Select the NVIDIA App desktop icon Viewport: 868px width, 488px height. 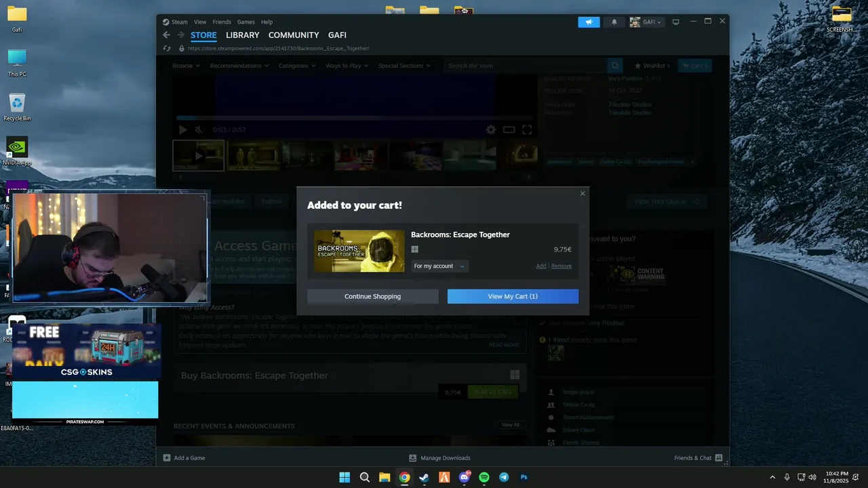click(17, 152)
